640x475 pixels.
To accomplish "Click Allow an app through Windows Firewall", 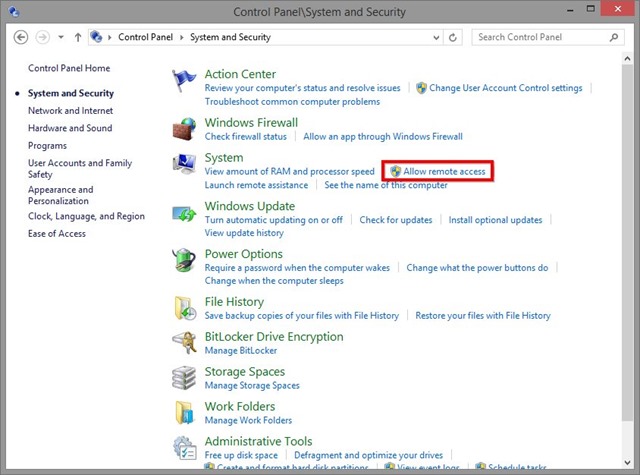I will (383, 137).
